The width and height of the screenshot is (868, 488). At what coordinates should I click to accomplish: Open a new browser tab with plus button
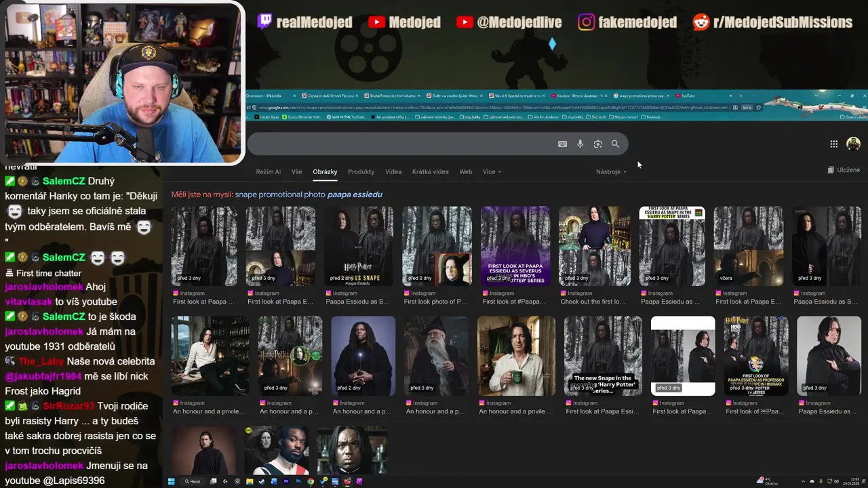(x=741, y=96)
